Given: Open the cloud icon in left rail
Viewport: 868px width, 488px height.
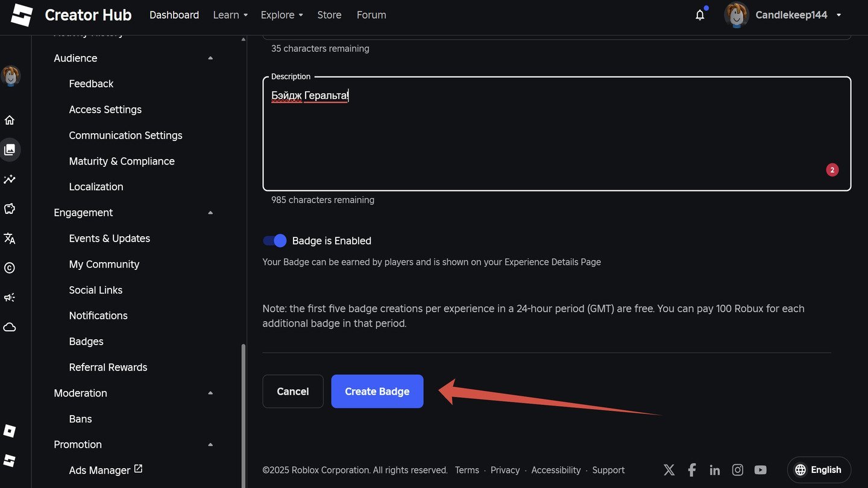Looking at the screenshot, I should (10, 327).
